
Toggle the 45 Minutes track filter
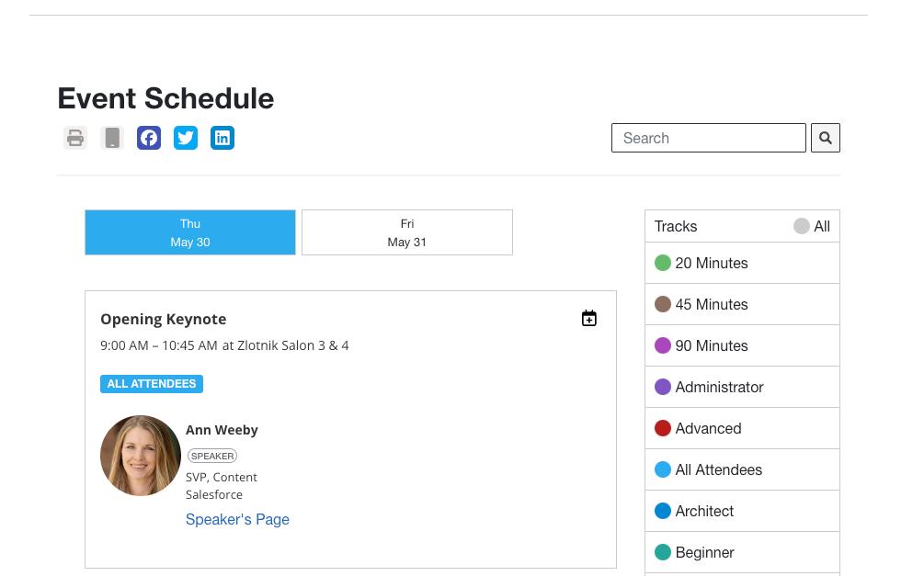click(711, 304)
